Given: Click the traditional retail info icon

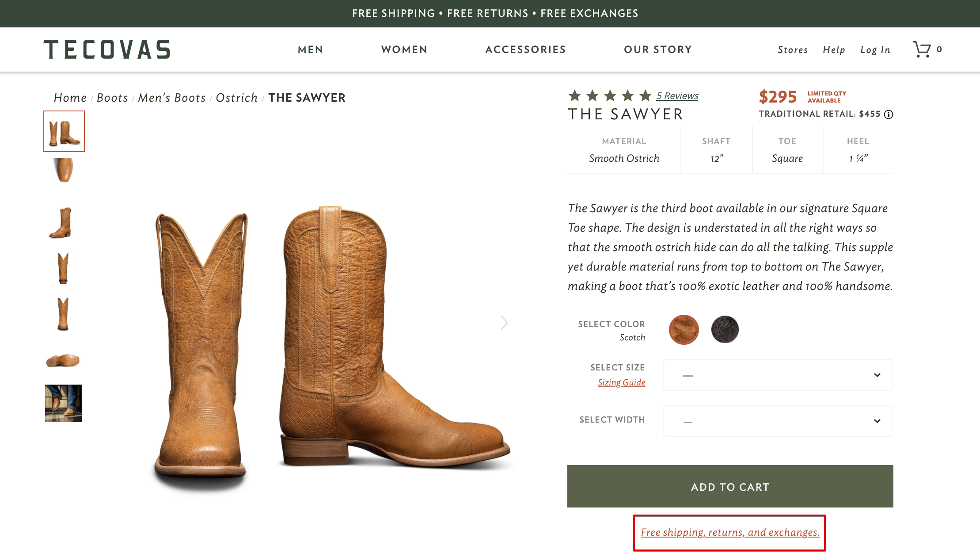Looking at the screenshot, I should 889,114.
